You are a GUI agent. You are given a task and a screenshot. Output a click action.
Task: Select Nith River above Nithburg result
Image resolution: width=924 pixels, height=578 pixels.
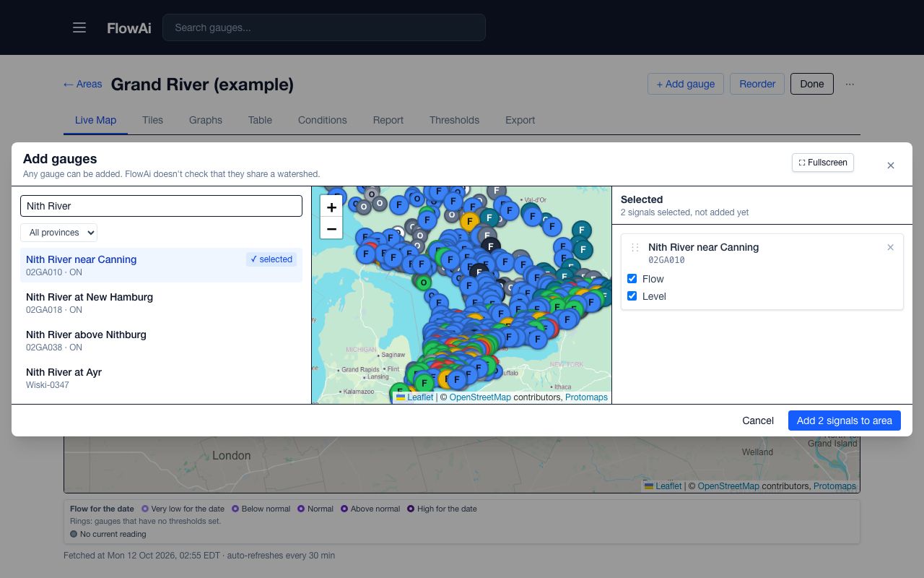pyautogui.click(x=161, y=340)
